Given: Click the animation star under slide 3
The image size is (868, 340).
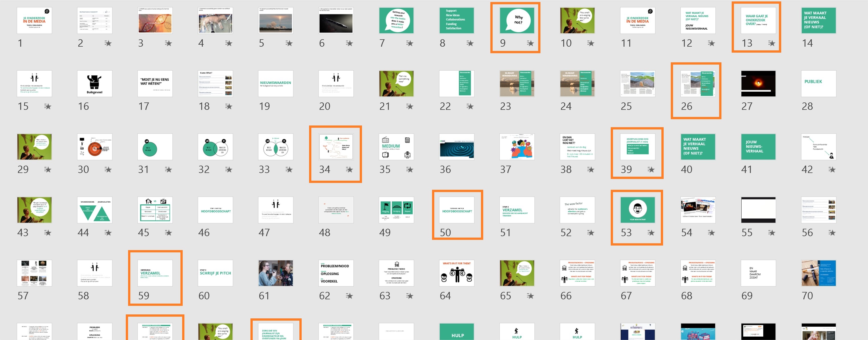Looking at the screenshot, I should pos(168,43).
